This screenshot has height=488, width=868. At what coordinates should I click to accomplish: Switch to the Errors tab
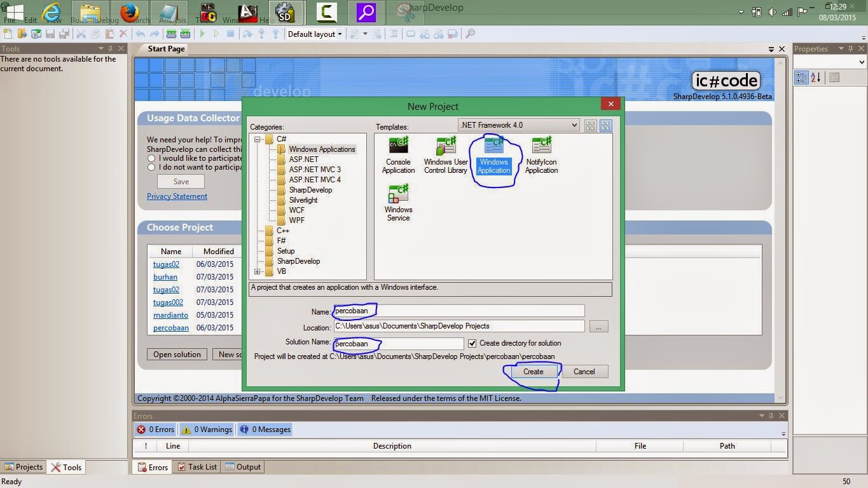(153, 467)
